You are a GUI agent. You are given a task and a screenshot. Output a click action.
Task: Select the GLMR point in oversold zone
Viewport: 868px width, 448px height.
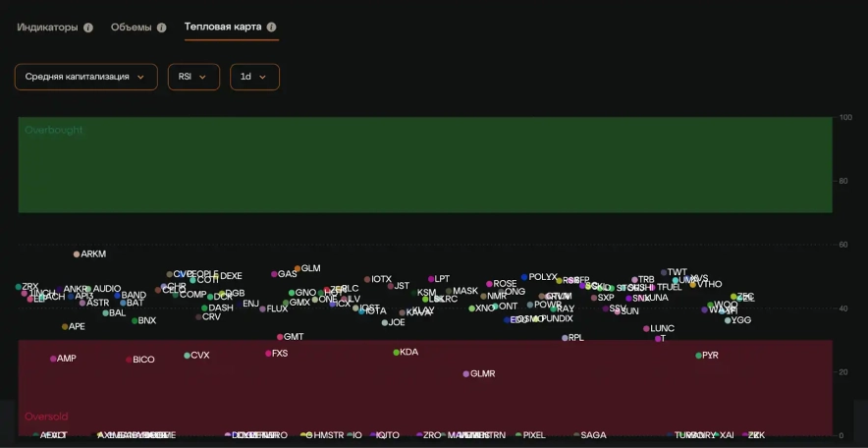pos(466,374)
